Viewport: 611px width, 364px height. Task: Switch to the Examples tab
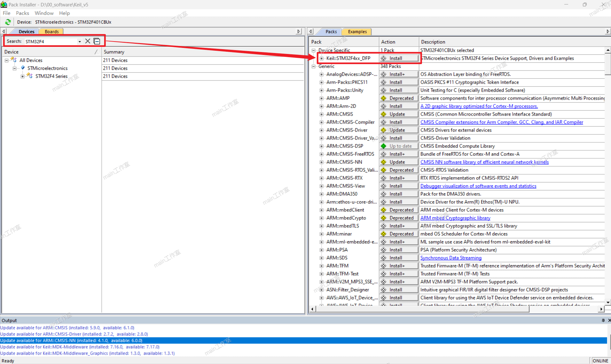pos(357,32)
